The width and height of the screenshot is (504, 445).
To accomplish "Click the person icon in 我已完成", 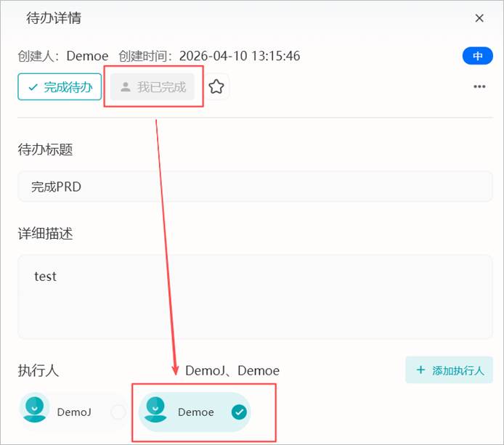I will 126,87.
